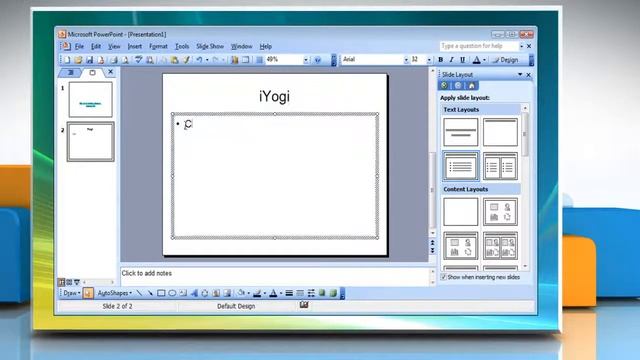Click the Fill Color bucket icon
Viewport: 640px width, 360px height.
coord(241,293)
